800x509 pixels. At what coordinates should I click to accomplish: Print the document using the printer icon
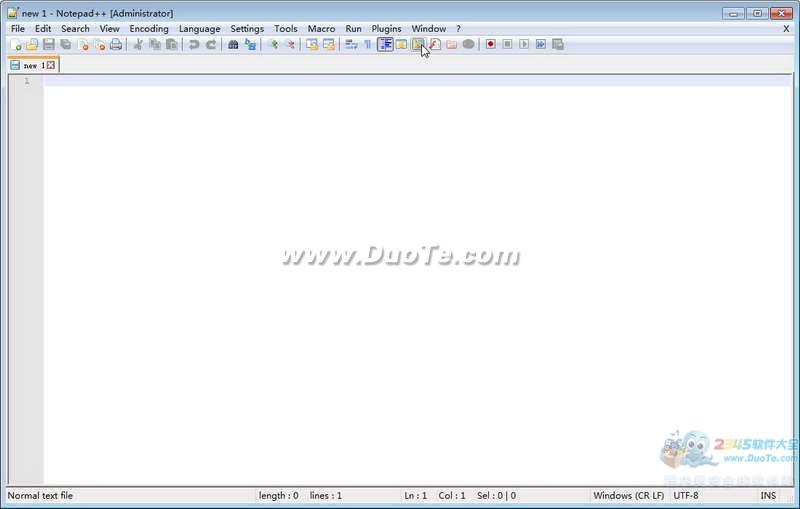click(x=116, y=45)
